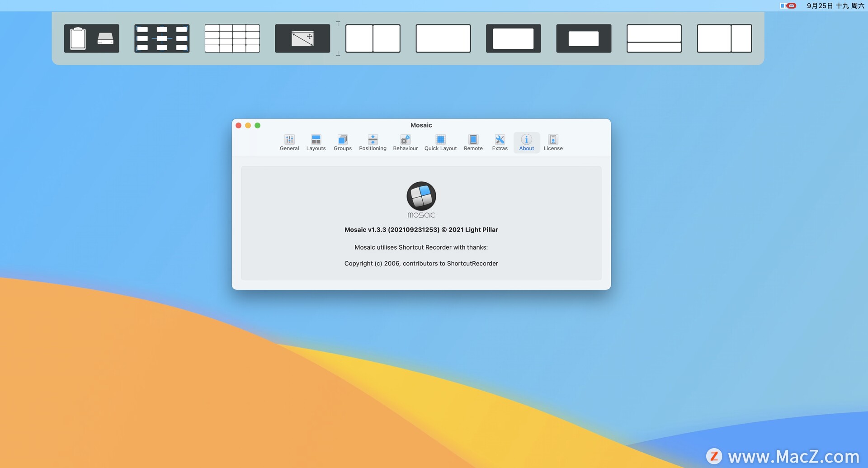Open the Remote tab

click(473, 143)
